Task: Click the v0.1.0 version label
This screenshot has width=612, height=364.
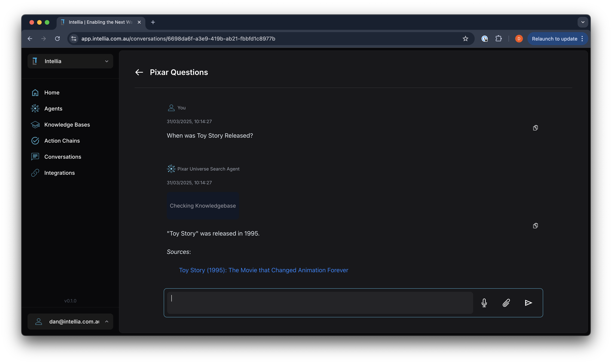Action: (70, 301)
